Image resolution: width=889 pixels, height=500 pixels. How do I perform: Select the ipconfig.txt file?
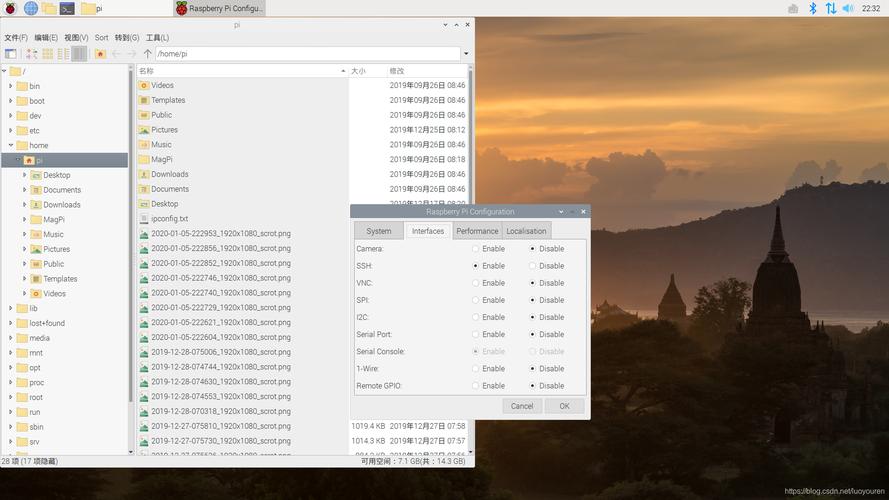pyautogui.click(x=169, y=218)
